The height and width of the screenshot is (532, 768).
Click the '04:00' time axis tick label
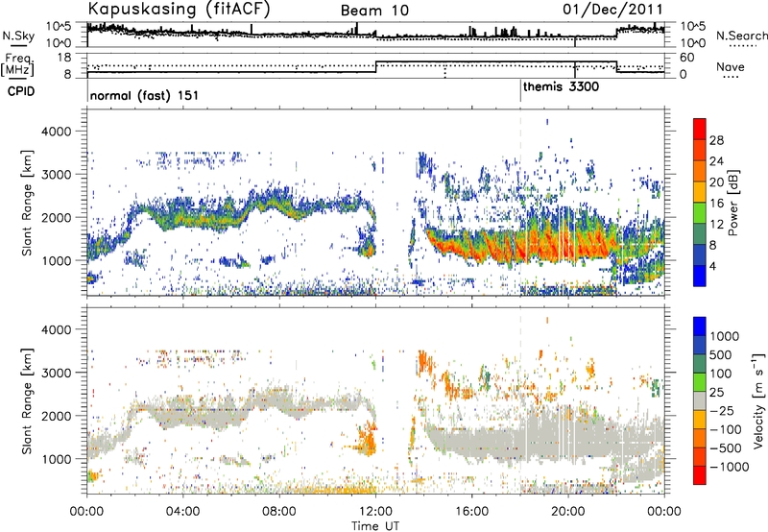[183, 512]
